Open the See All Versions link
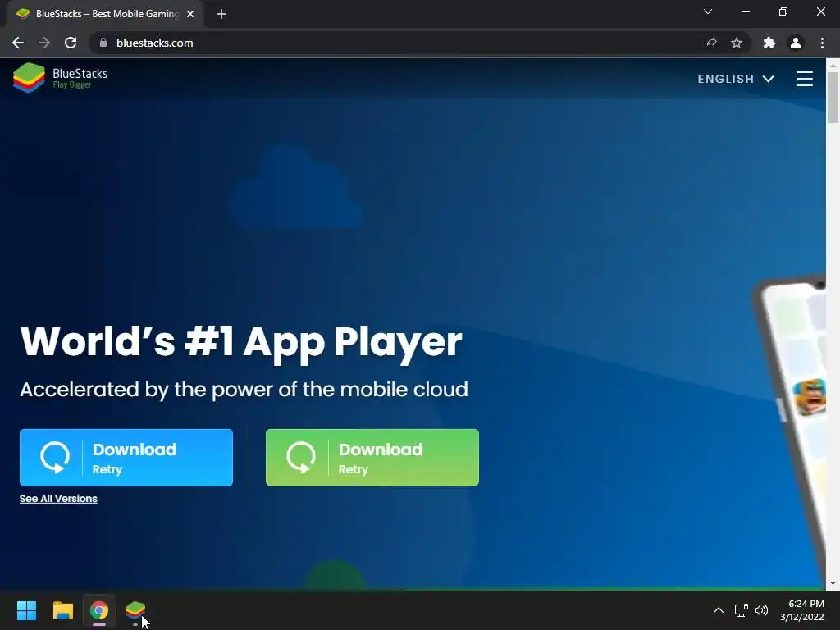 58,499
